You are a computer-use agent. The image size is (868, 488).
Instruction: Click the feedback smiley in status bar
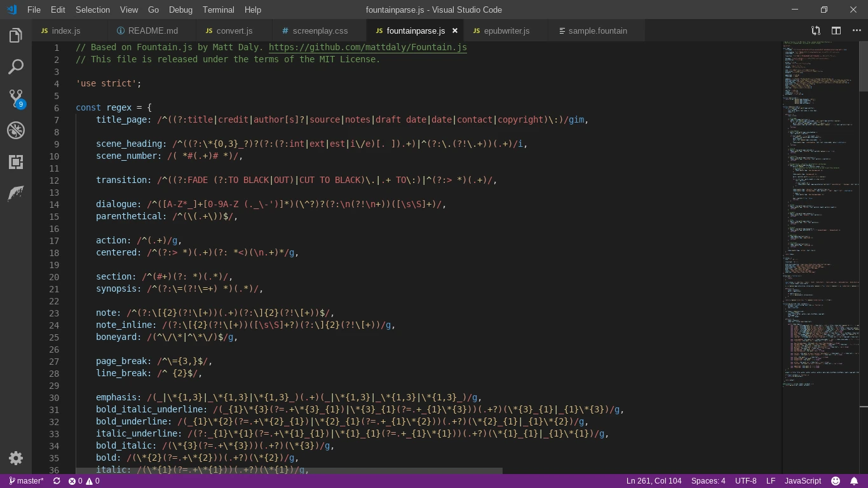(x=836, y=481)
